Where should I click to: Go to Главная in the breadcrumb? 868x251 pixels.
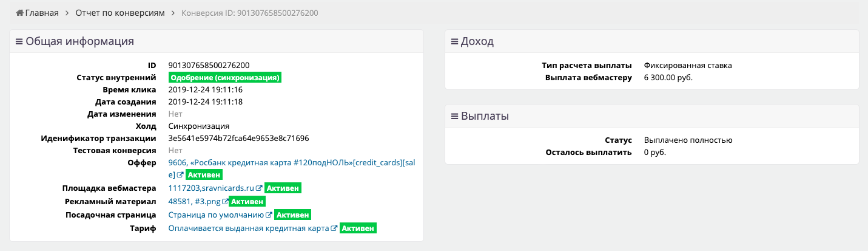point(42,13)
